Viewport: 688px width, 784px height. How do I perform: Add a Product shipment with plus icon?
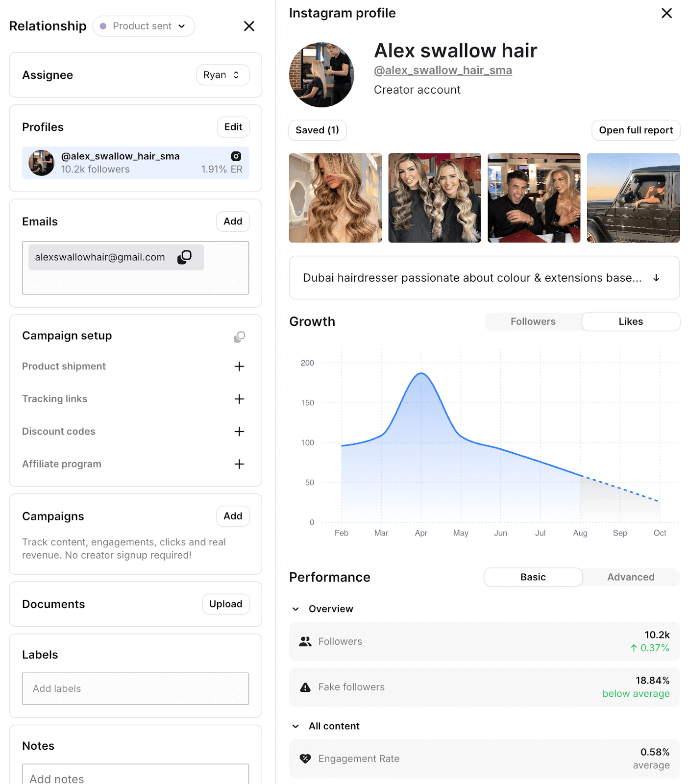[x=239, y=367]
